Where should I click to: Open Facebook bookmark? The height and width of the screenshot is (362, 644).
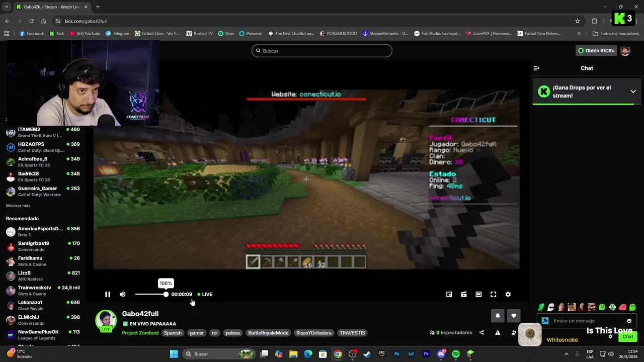point(31,34)
